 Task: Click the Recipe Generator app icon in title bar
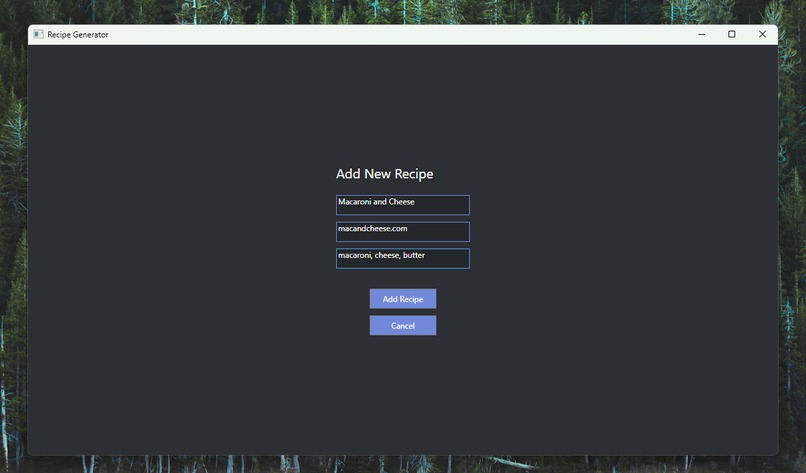click(x=39, y=34)
